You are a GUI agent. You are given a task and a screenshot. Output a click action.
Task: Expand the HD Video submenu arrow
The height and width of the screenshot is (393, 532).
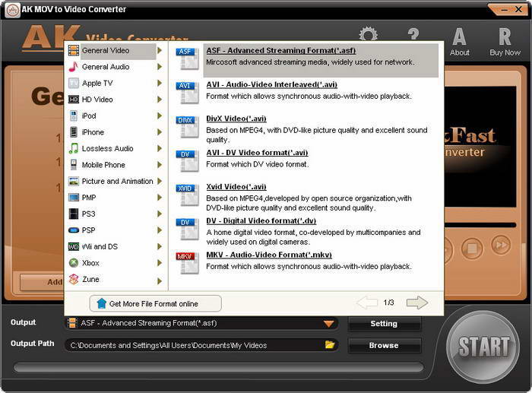[x=160, y=100]
